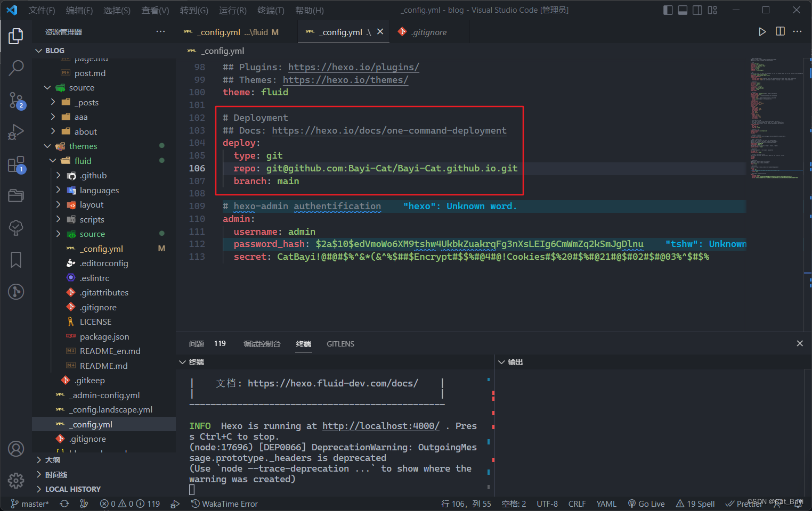Open Customize Layout icon in title bar
Image resolution: width=812 pixels, height=511 pixels.
712,10
